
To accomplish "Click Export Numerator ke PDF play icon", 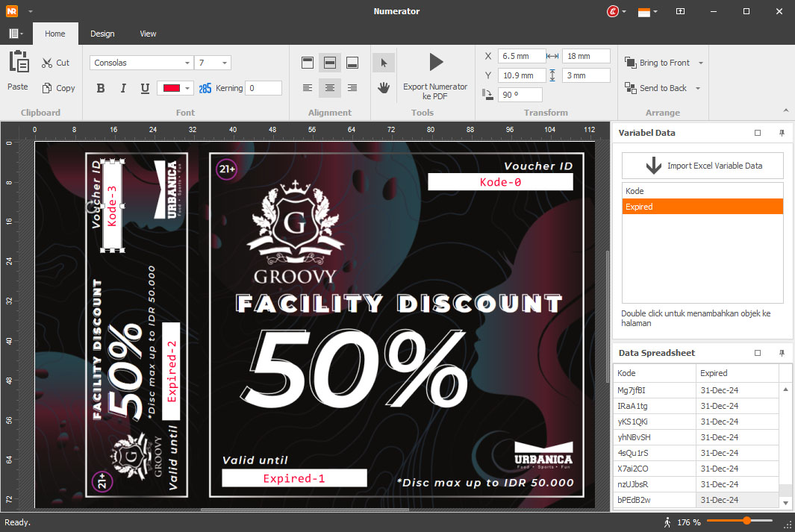I will coord(436,62).
